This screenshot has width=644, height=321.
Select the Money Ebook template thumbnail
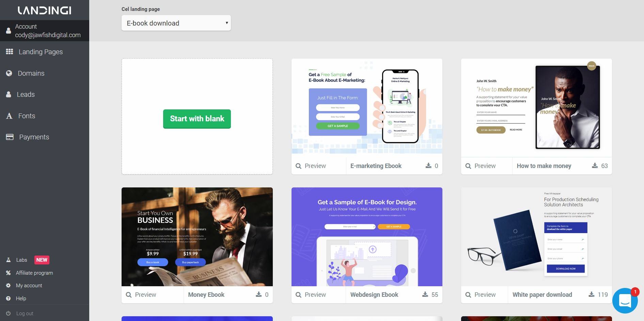pos(197,237)
